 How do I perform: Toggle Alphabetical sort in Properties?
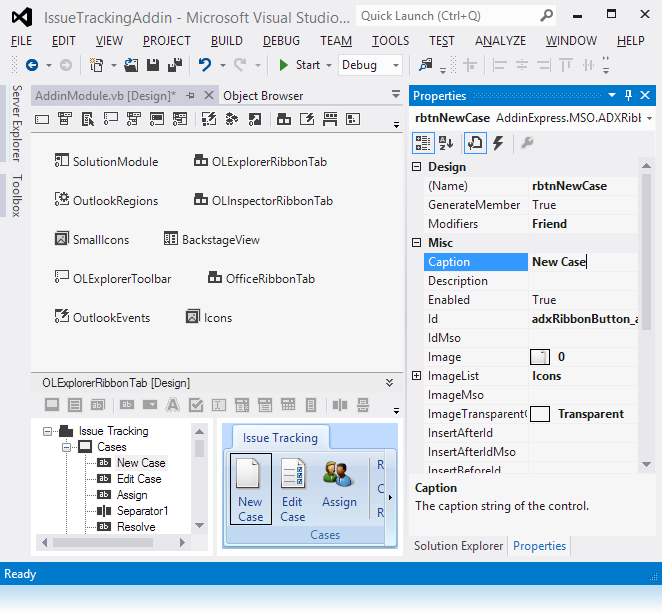coord(446,143)
